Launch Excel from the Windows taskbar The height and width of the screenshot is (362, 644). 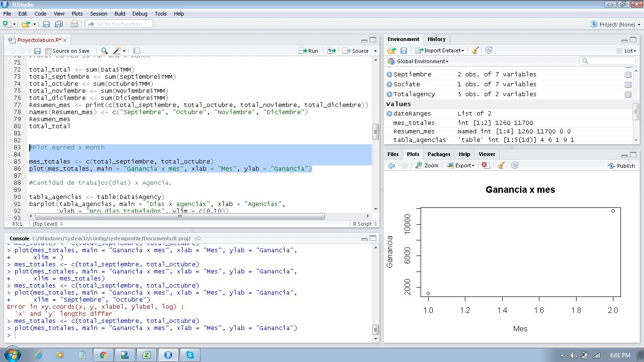point(147,355)
